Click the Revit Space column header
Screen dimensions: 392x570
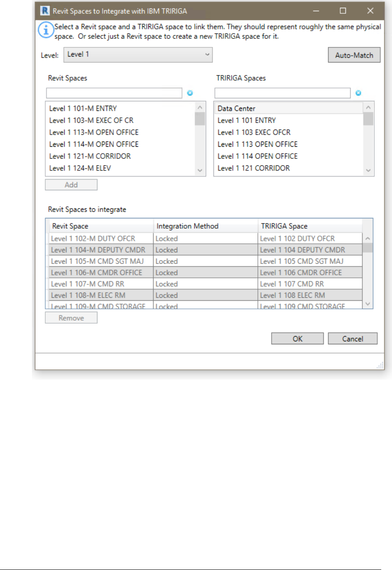pyautogui.click(x=101, y=226)
